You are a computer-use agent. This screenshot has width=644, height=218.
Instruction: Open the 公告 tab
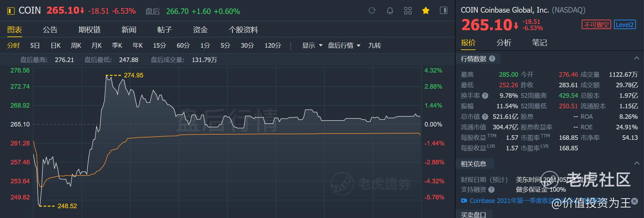50,30
